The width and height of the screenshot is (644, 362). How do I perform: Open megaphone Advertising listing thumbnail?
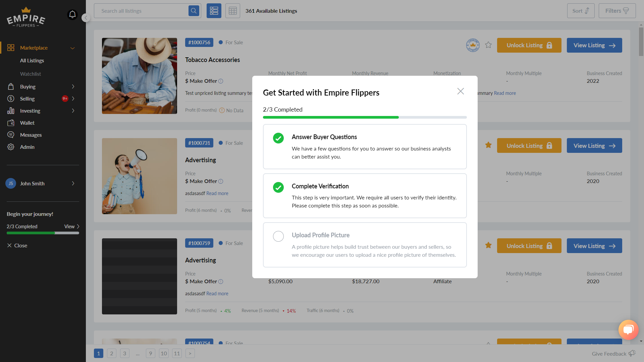[x=140, y=176]
